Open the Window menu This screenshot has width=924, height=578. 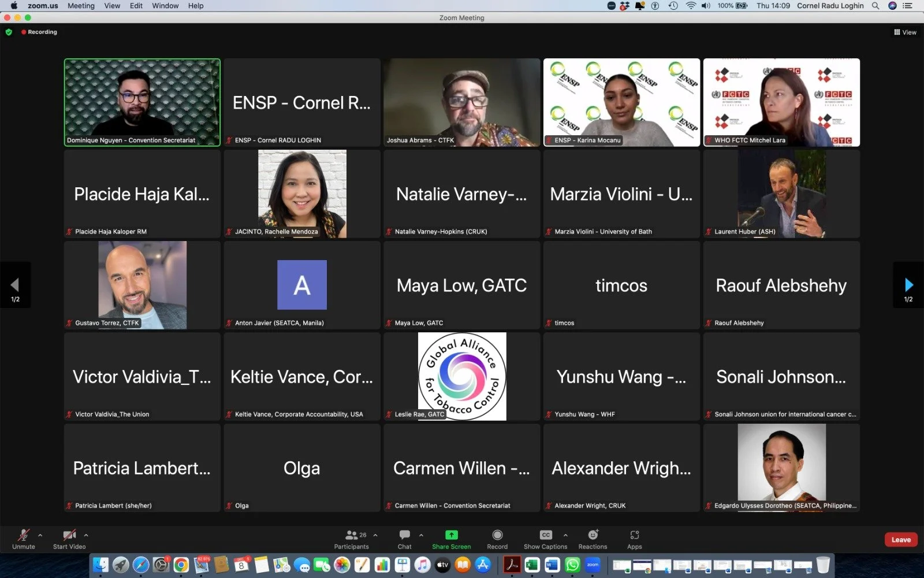click(x=165, y=6)
